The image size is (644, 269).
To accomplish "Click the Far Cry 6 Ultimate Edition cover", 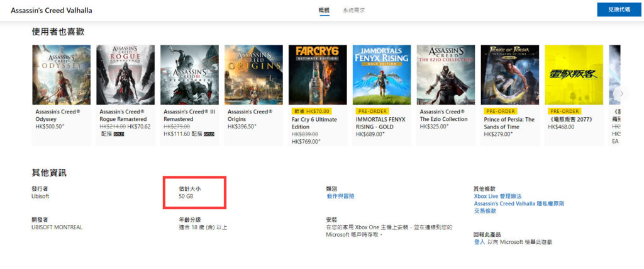I will point(318,75).
